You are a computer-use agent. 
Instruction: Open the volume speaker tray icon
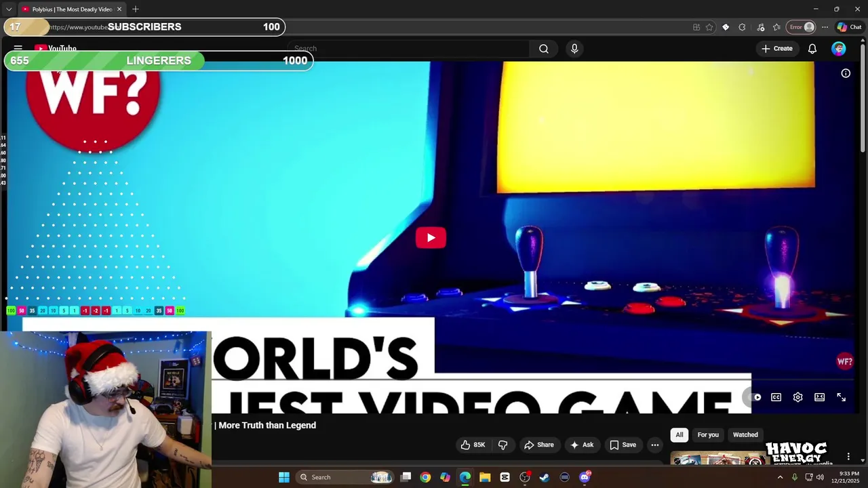(x=819, y=477)
